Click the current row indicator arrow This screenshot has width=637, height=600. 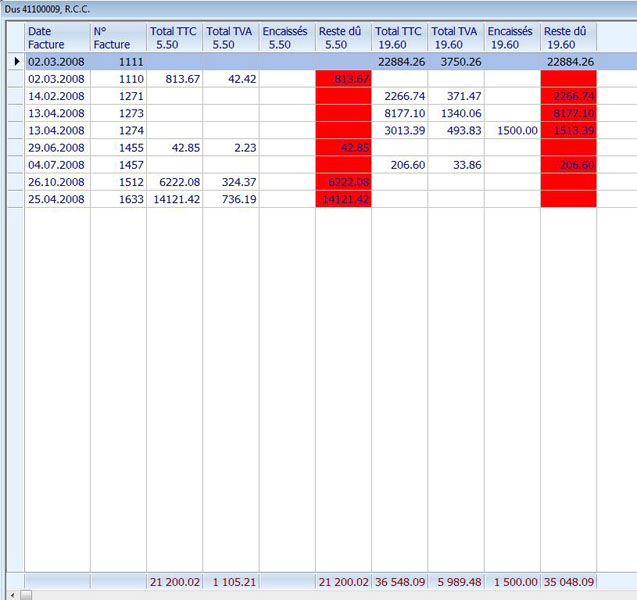[16, 62]
